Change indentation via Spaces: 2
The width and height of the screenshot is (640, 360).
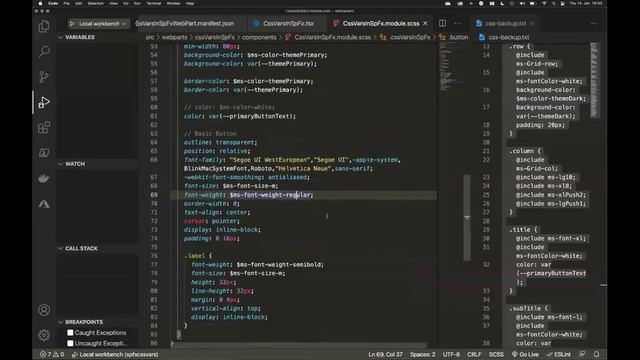[422, 354]
